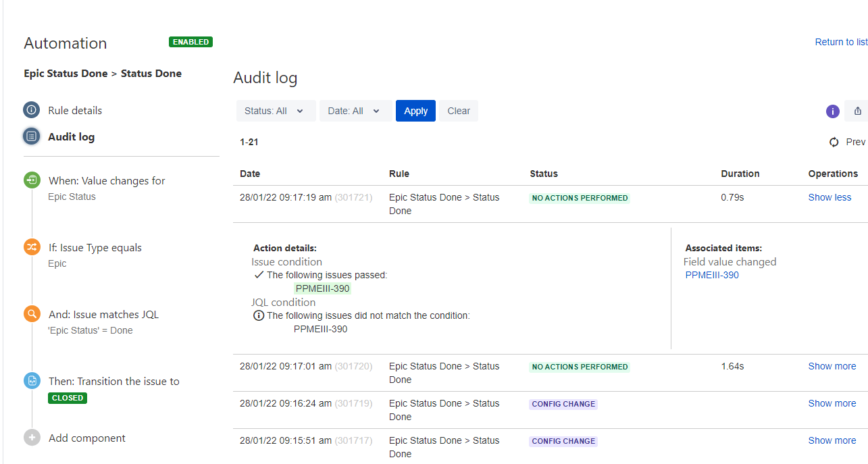The width and height of the screenshot is (868, 464).
Task: Click the green ENABLED status badge
Action: pyautogui.click(x=190, y=41)
